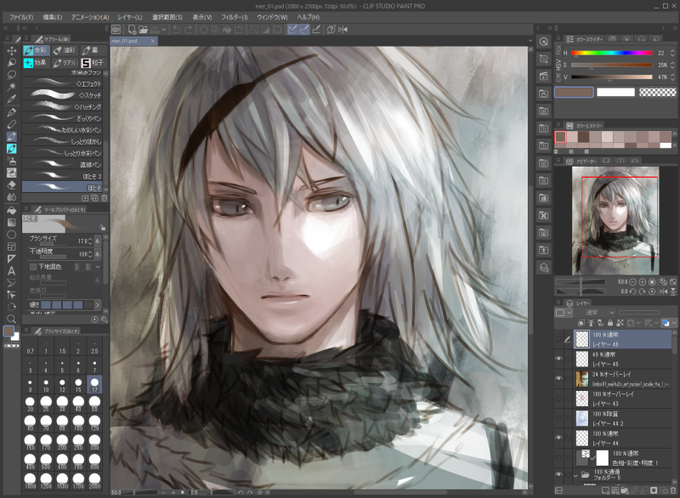Select the Eyedropper tool

(x=12, y=99)
